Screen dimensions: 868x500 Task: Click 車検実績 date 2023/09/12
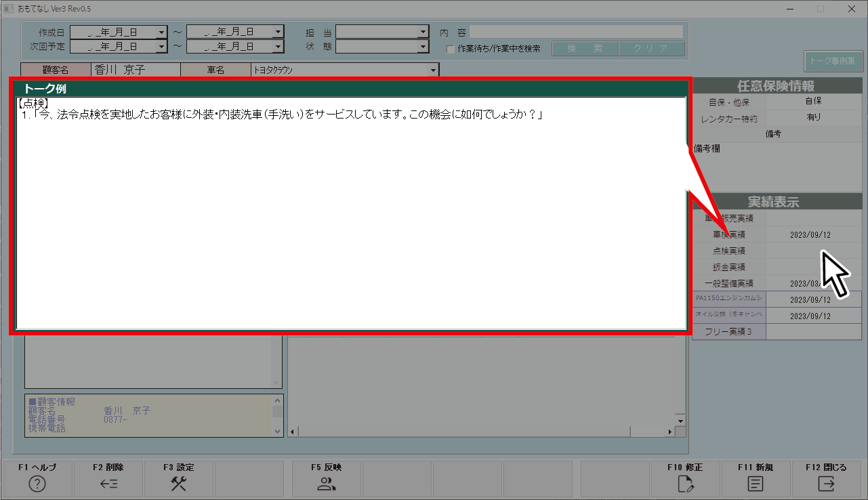click(x=810, y=234)
